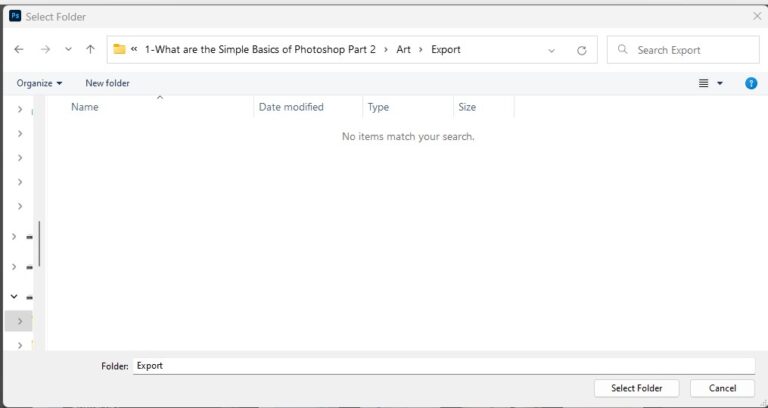768x408 pixels.
Task: Open the view options dropdown arrow
Action: click(x=720, y=83)
